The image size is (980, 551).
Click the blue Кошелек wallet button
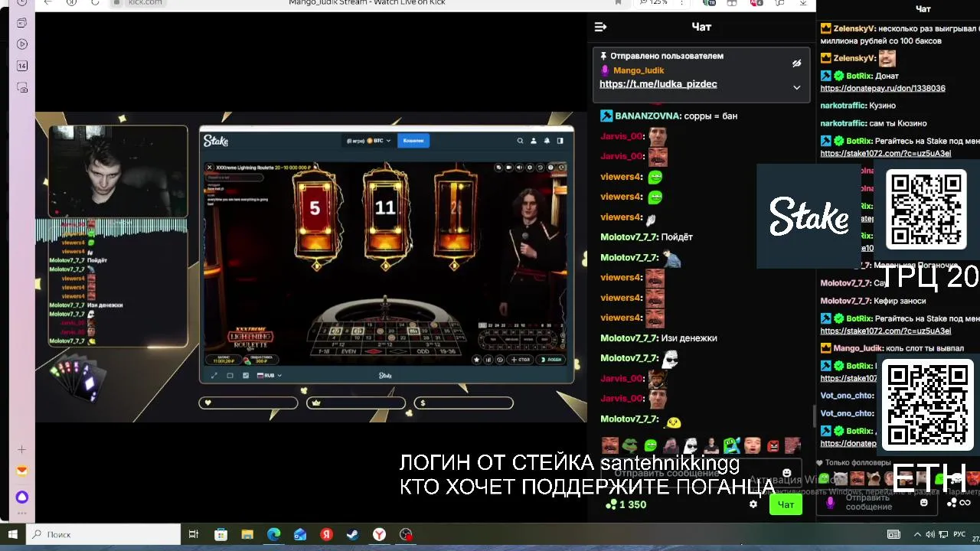tap(413, 141)
